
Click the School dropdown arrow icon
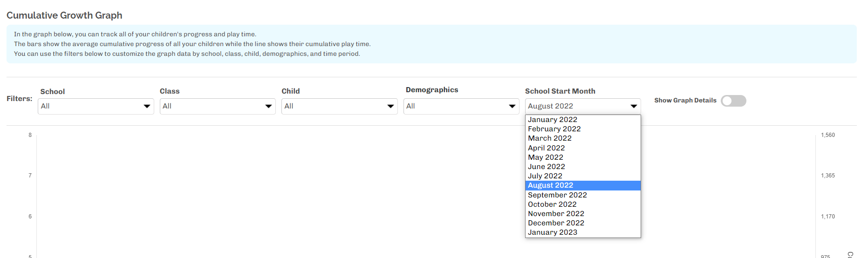tap(147, 107)
